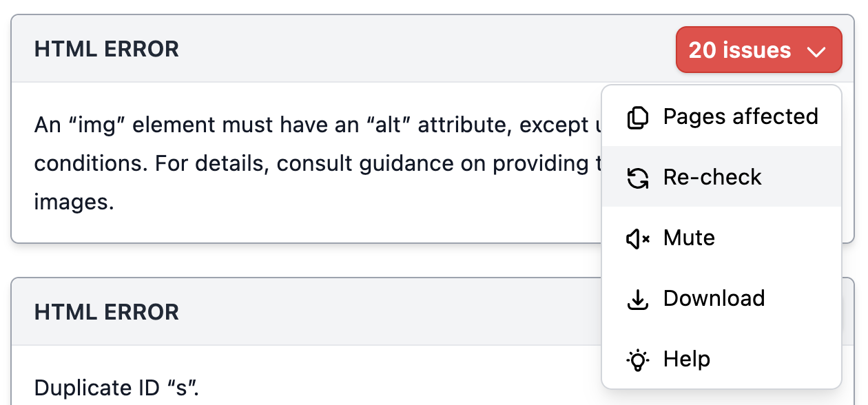Click the red "20 issues" label

740,50
